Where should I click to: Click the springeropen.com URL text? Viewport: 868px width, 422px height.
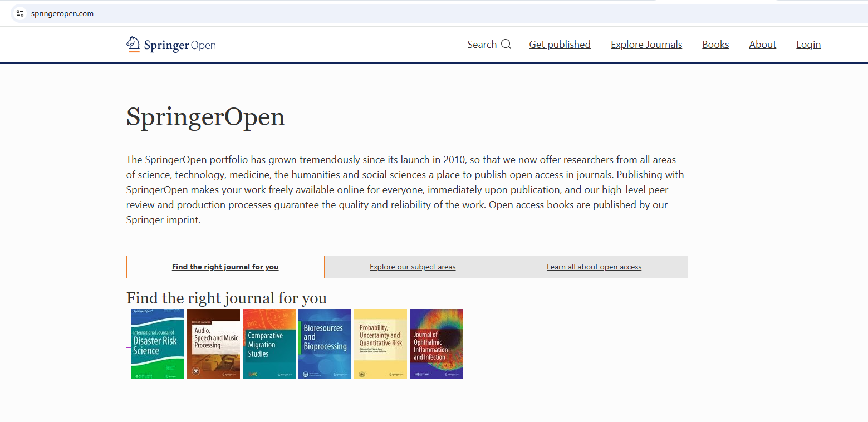click(62, 13)
